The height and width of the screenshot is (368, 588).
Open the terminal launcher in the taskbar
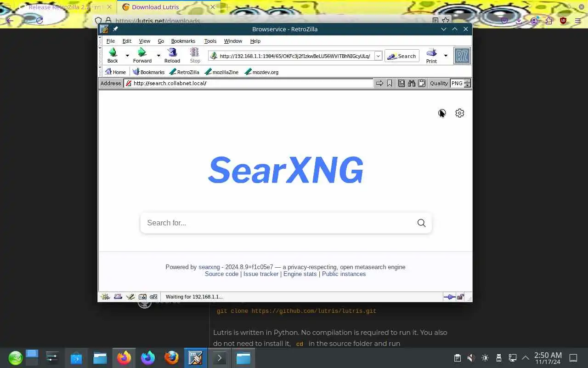[219, 358]
